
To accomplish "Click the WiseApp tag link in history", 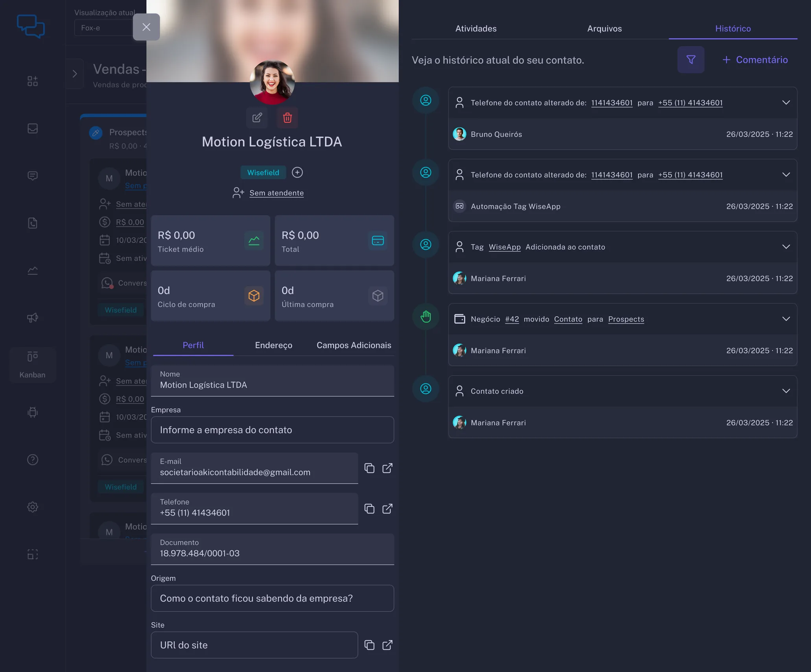I will [505, 247].
